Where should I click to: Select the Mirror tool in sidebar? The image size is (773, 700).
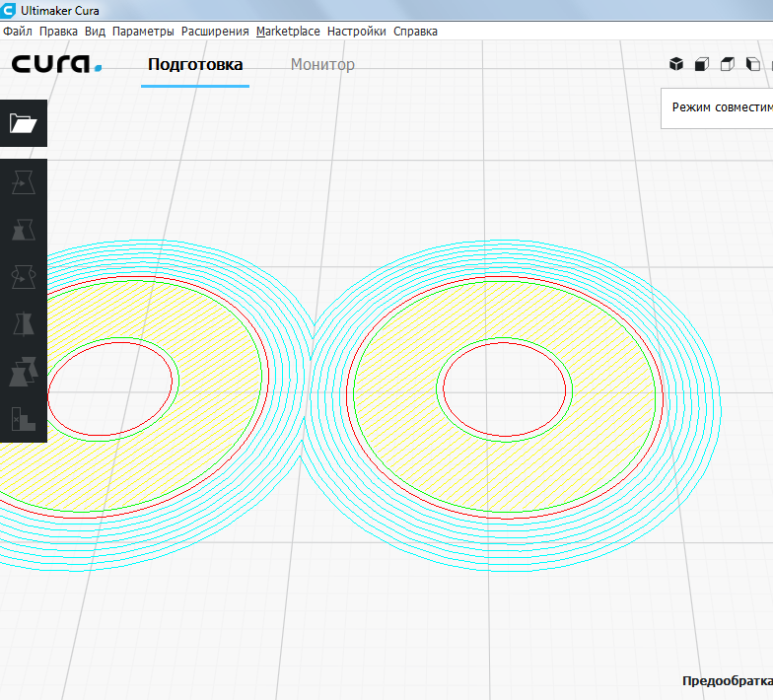23,324
